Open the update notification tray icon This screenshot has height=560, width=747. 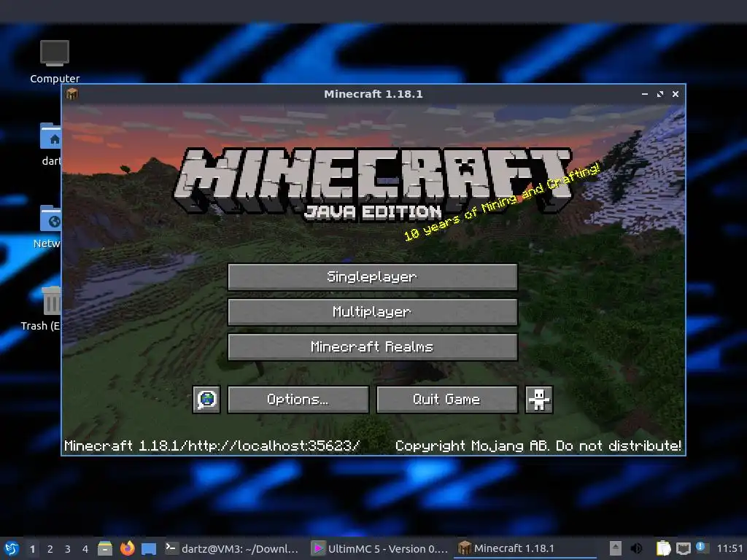click(x=701, y=547)
